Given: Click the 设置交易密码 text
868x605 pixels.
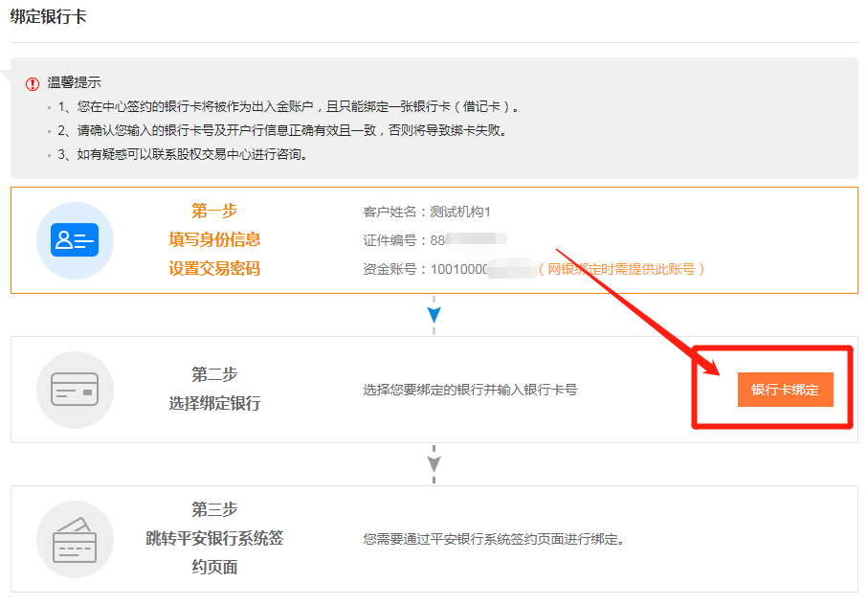Looking at the screenshot, I should 214,268.
